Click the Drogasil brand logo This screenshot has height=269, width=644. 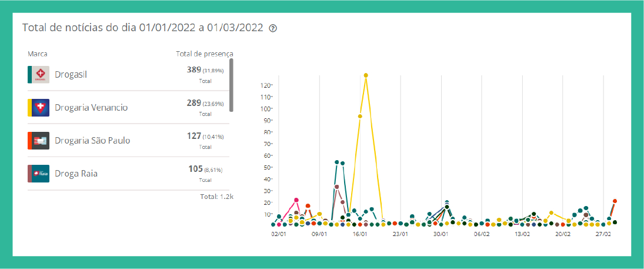pyautogui.click(x=41, y=75)
